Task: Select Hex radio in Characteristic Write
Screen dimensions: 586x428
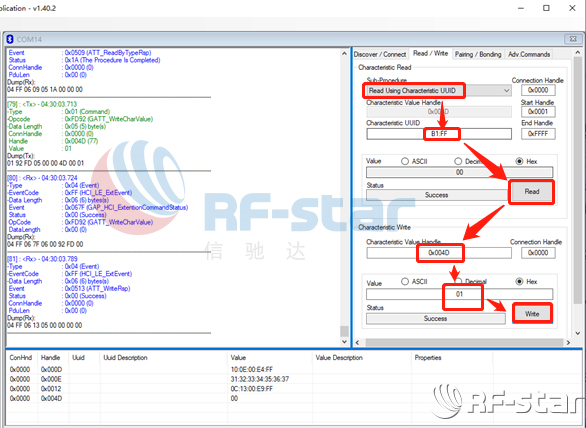Action: [519, 281]
